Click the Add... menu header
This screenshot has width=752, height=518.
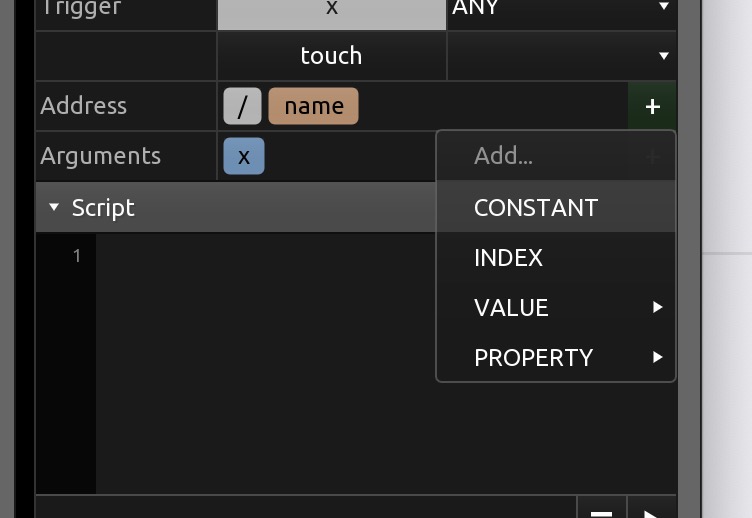(503, 156)
